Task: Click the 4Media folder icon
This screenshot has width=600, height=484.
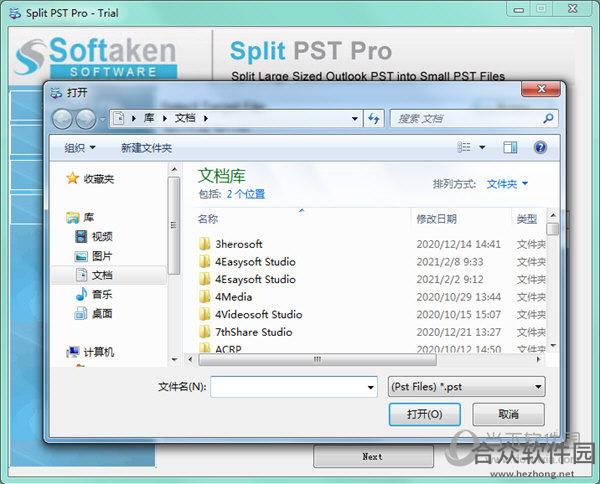Action: pyautogui.click(x=205, y=297)
